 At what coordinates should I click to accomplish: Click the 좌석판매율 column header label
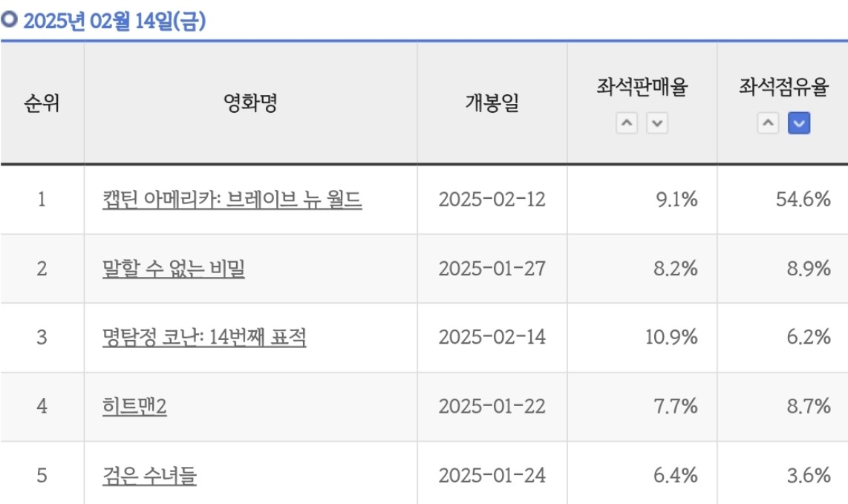(642, 88)
